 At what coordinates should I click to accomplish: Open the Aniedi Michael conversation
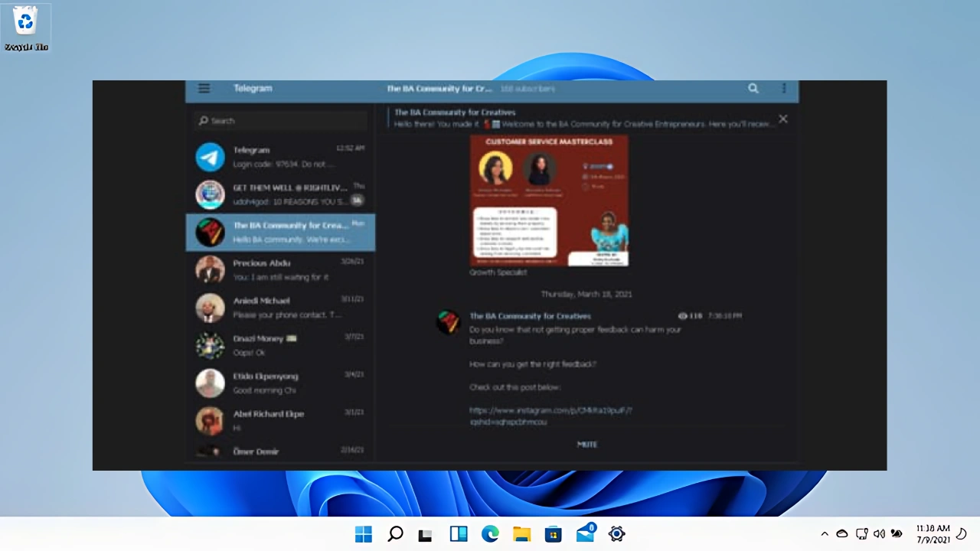(281, 307)
